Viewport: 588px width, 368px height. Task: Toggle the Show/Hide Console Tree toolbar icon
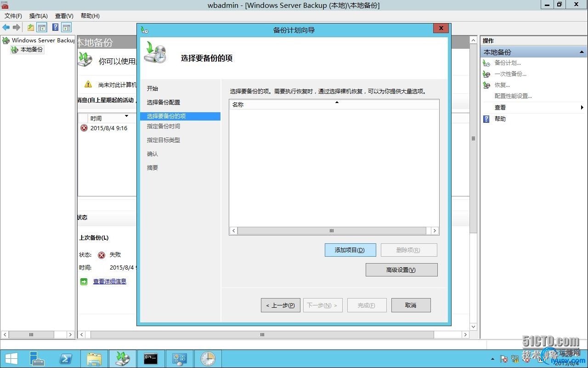click(x=42, y=28)
